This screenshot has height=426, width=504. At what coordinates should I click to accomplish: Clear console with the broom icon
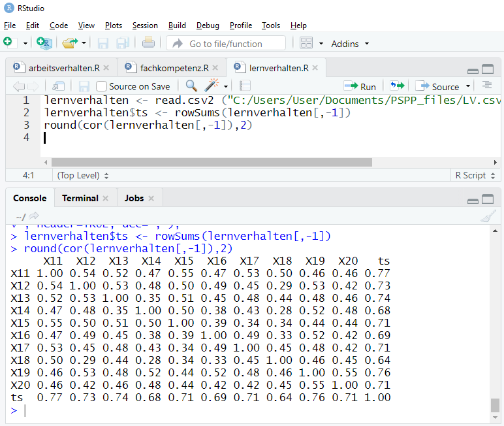488,216
